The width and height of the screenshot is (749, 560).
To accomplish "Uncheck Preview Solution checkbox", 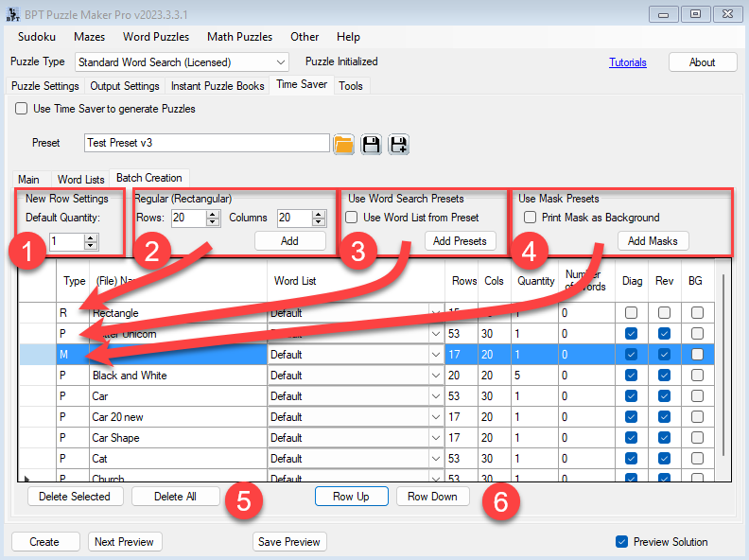I will pos(621,542).
